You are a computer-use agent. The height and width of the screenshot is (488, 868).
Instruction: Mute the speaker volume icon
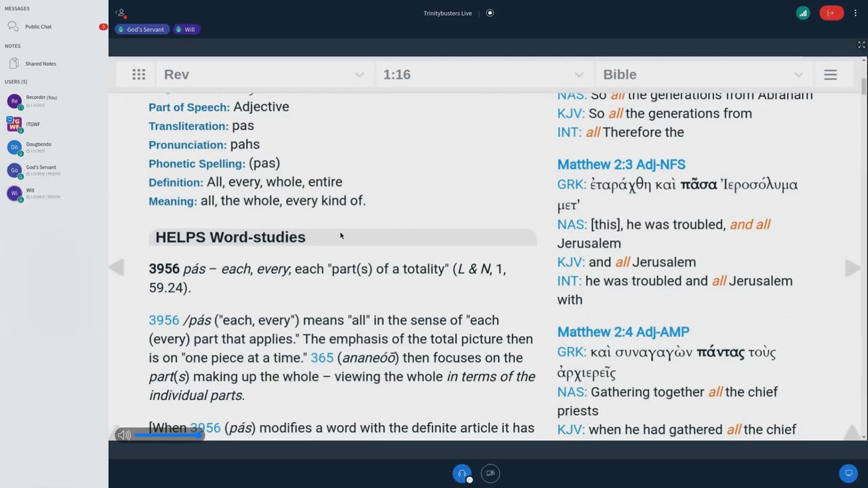pyautogui.click(x=123, y=435)
